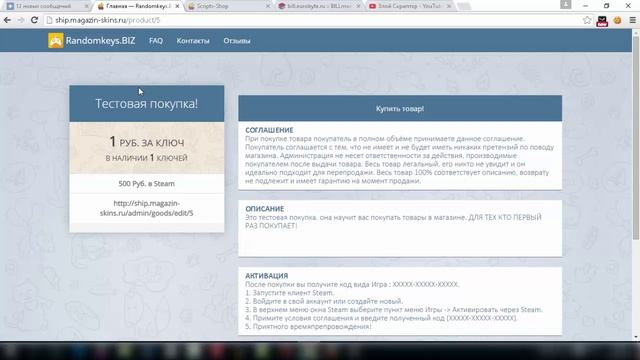Click the СОГЛАШЕНИЕ section heading

click(269, 130)
